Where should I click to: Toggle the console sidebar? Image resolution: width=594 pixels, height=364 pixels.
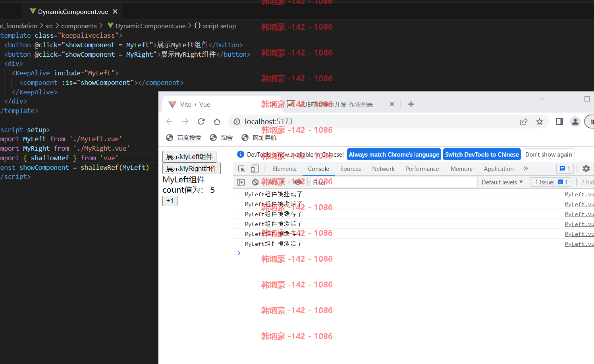point(241,182)
